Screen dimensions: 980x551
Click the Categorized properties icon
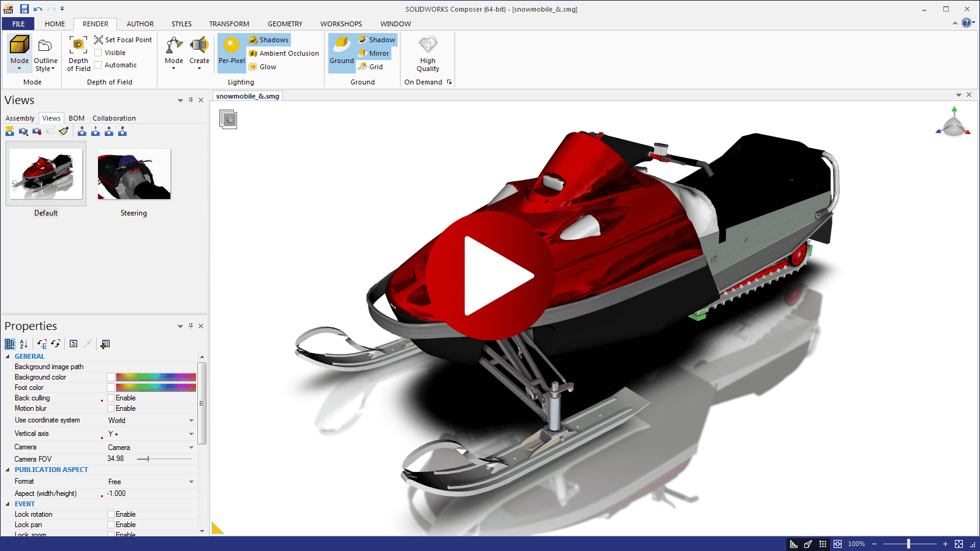(x=10, y=344)
